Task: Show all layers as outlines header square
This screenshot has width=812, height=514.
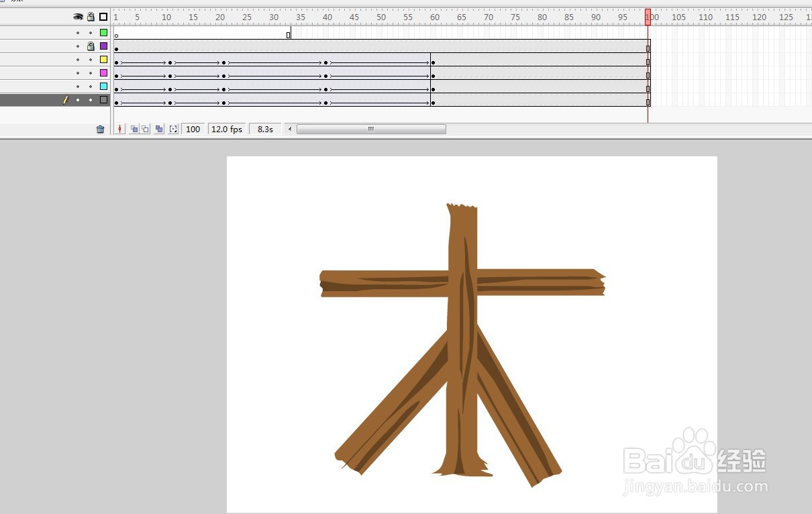Action: pyautogui.click(x=103, y=17)
